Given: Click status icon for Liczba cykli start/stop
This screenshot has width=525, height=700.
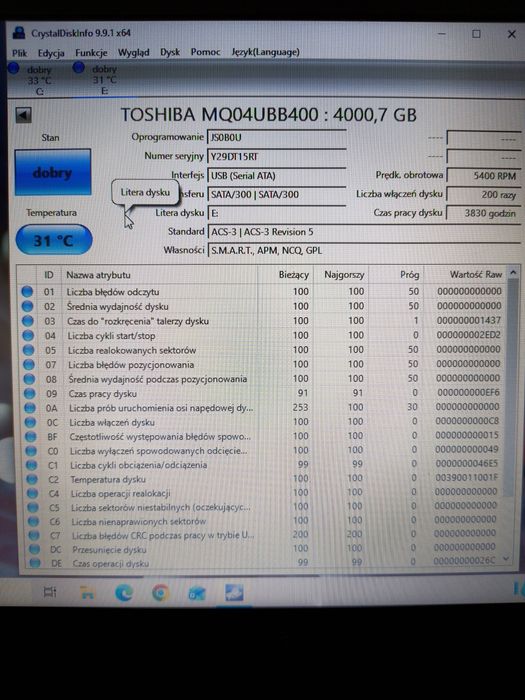Looking at the screenshot, I should (x=28, y=335).
